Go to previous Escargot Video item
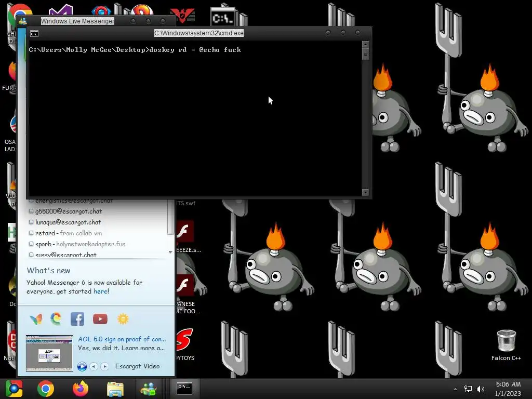The height and width of the screenshot is (399, 532). (94, 366)
